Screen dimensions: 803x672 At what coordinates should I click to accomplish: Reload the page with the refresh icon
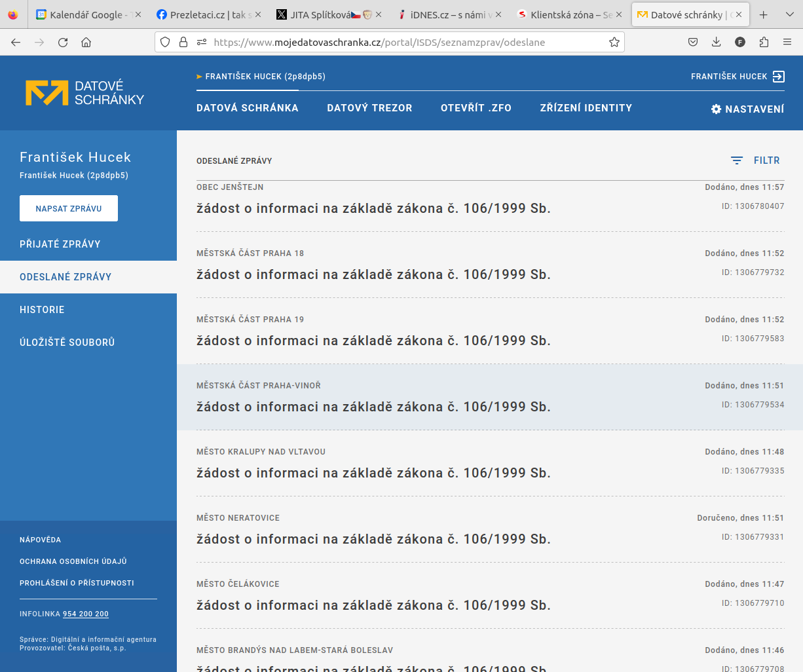tap(63, 42)
